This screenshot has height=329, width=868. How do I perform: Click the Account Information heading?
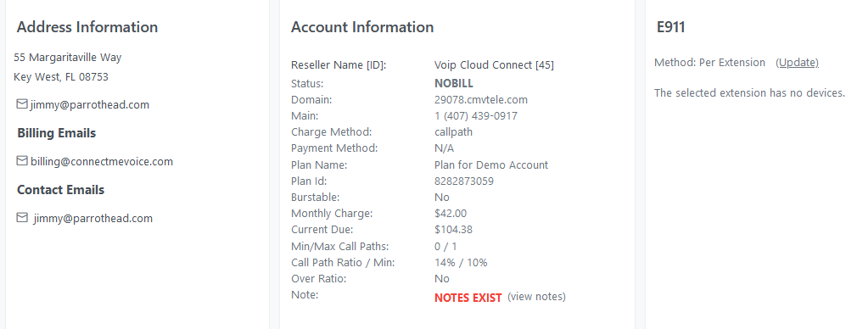362,27
